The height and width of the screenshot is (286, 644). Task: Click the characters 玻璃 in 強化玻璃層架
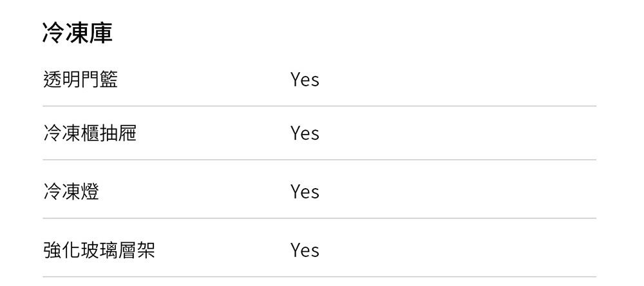[99, 249]
